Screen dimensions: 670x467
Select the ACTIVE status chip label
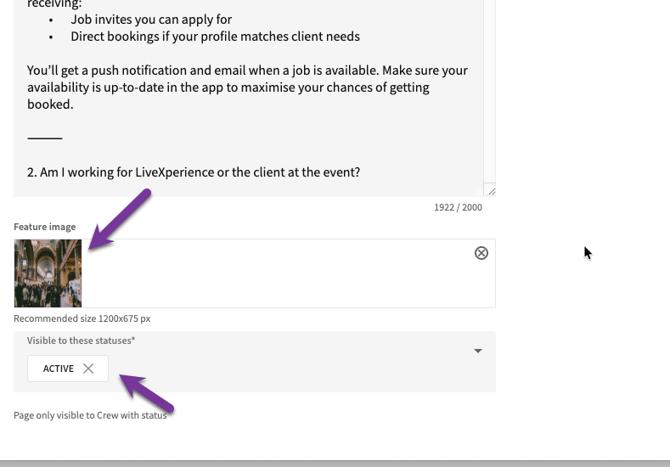[x=58, y=369]
